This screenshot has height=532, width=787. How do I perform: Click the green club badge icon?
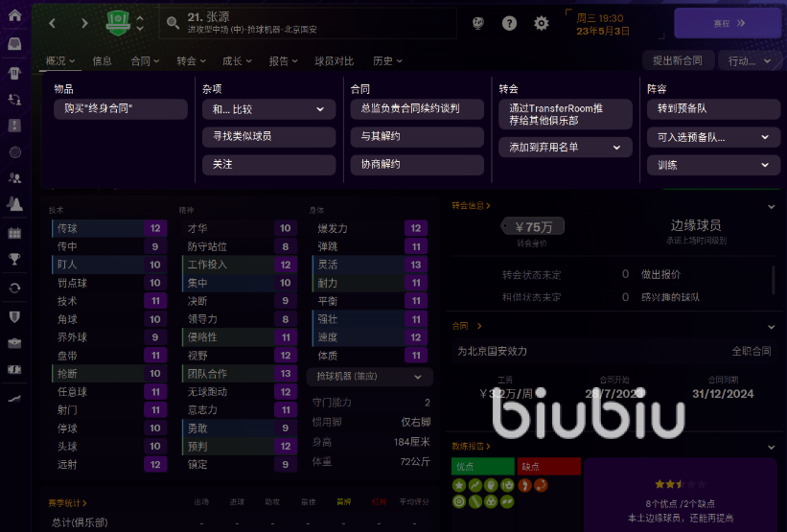(x=118, y=22)
